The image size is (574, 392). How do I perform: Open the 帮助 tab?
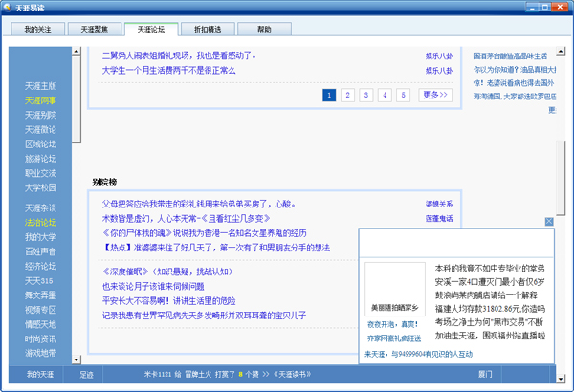264,30
